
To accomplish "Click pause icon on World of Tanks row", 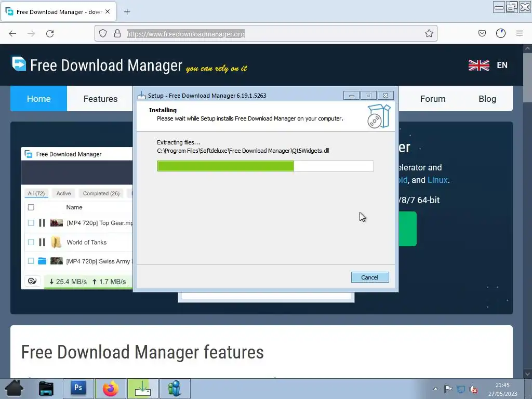I will (42, 242).
